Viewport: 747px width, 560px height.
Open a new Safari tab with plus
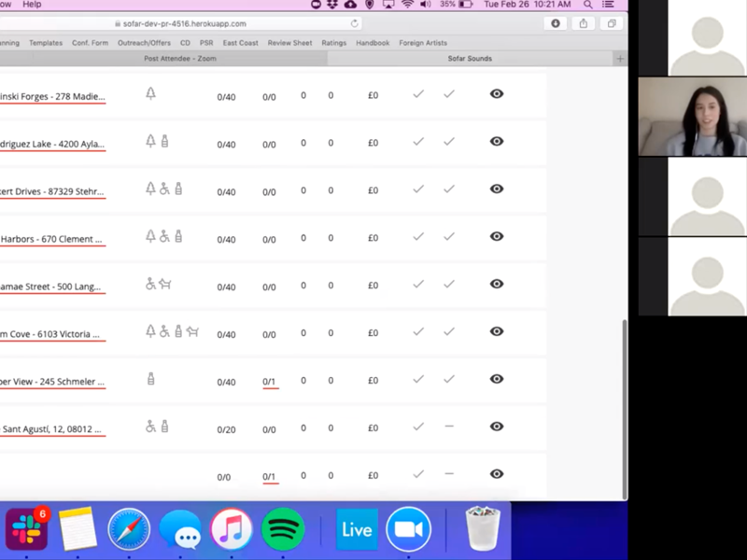[x=620, y=59]
